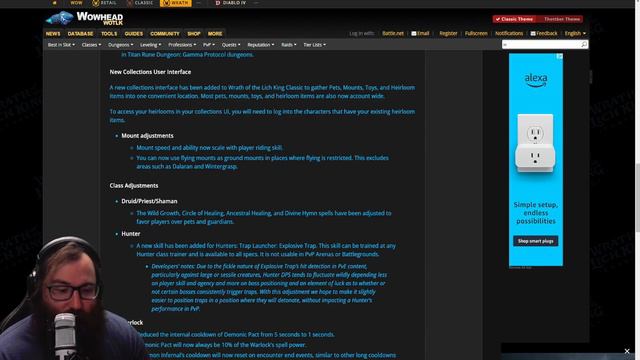Expand the Raids dropdown
This screenshot has height=360, width=640.
(x=289, y=45)
